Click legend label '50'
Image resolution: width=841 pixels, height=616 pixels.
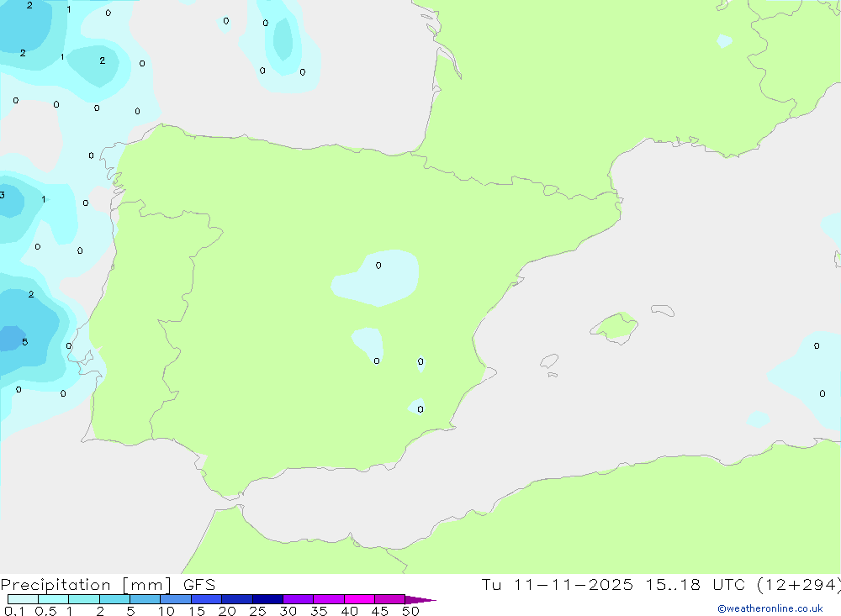410,611
